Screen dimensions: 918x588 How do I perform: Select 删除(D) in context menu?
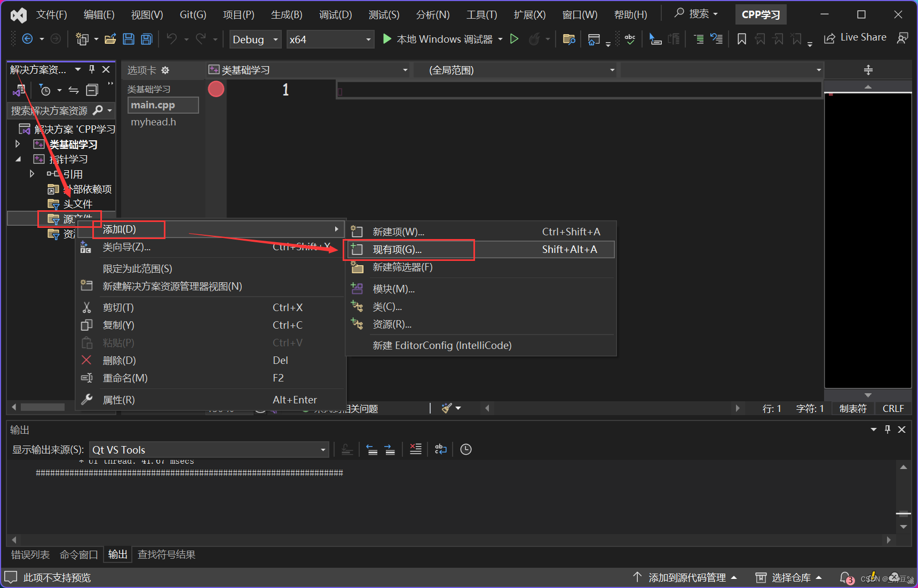click(211, 360)
